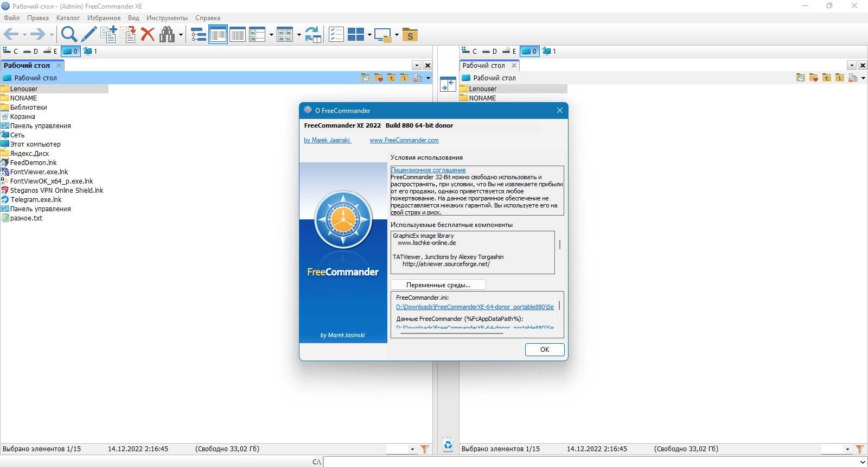
Task: Open the Инструменты menu
Action: 167,18
